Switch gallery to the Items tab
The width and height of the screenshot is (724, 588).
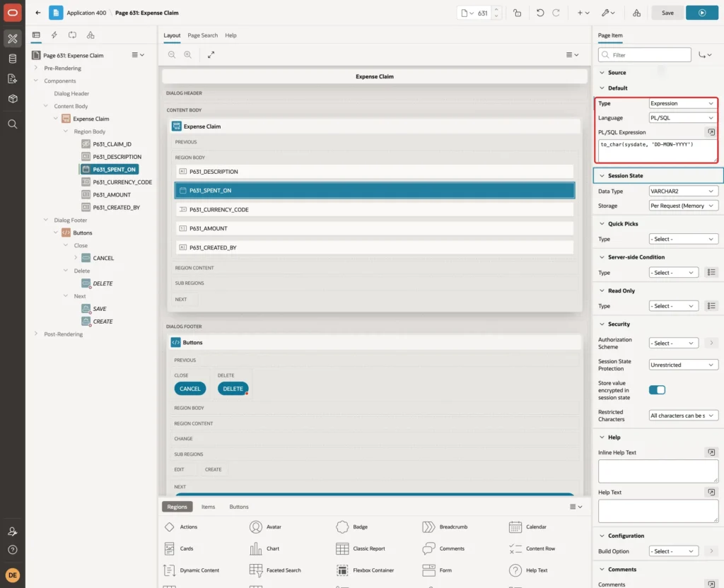tap(209, 507)
